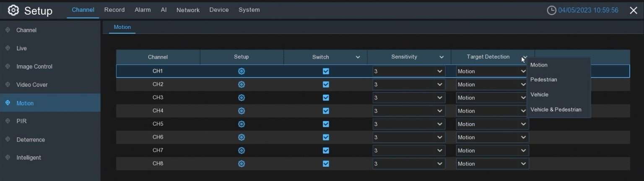This screenshot has width=644, height=181.
Task: Click the CH5 setup gear icon
Action: click(241, 124)
